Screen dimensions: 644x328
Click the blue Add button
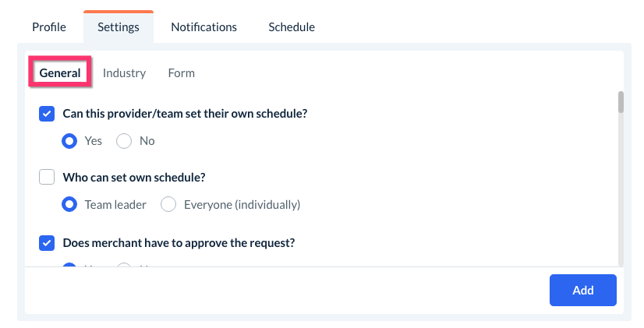(x=582, y=291)
